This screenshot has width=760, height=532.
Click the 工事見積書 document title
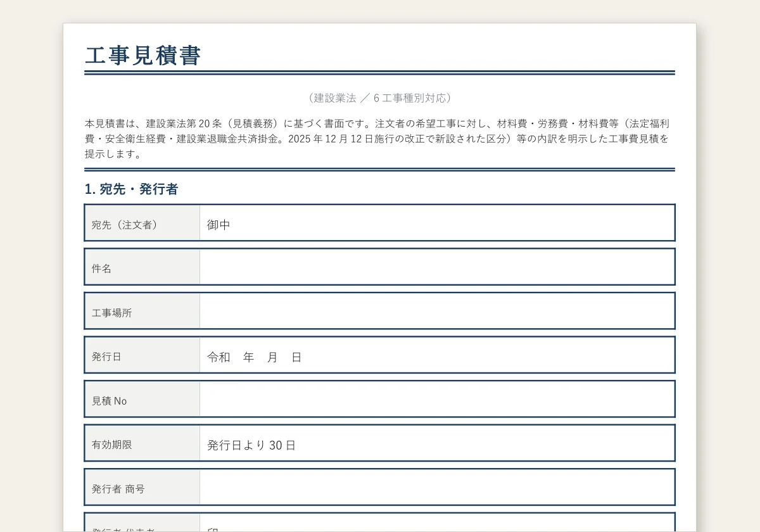pos(143,56)
